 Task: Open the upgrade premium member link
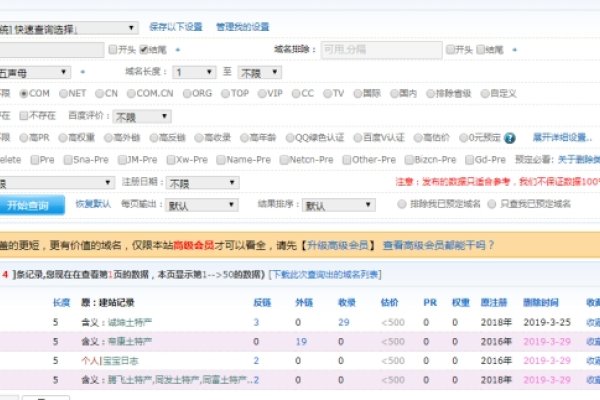coord(338,245)
